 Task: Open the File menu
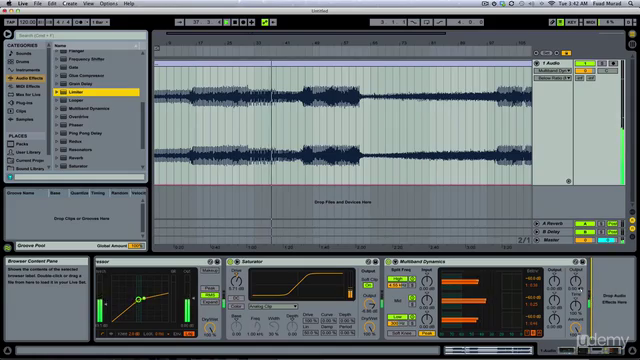coord(38,3)
